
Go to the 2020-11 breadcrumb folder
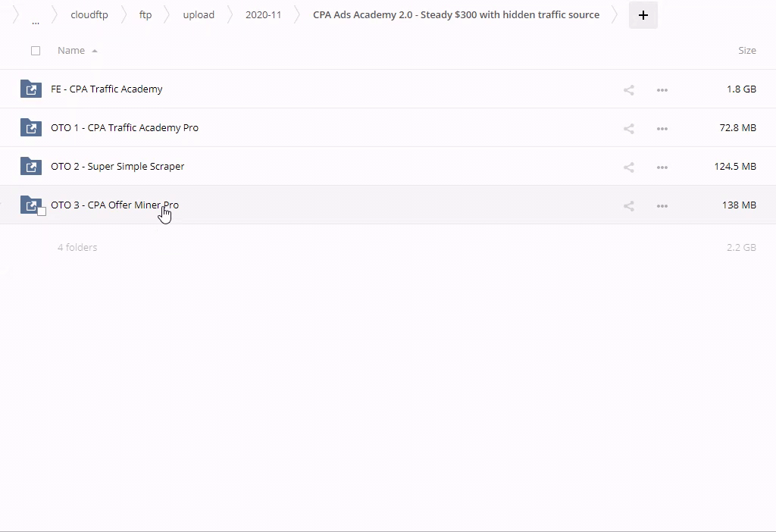[263, 15]
